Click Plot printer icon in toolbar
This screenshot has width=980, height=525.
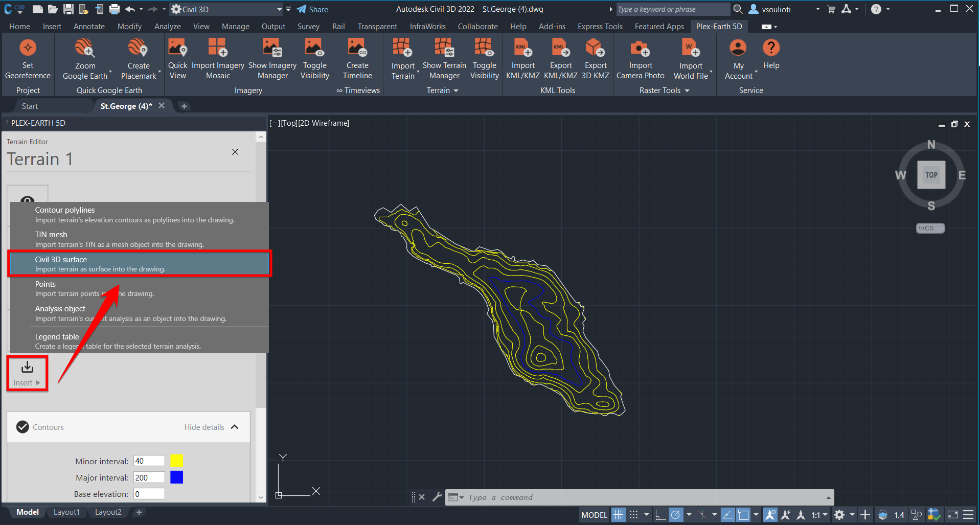(x=115, y=9)
